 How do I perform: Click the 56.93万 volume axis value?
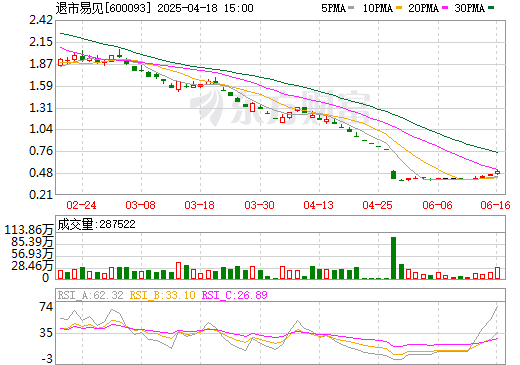[x=32, y=254]
